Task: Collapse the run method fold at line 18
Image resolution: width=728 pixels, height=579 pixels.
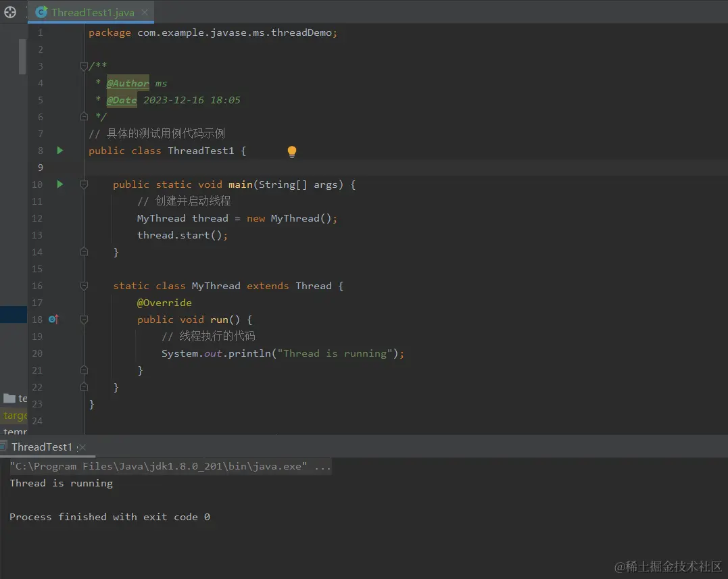Action: 84,320
